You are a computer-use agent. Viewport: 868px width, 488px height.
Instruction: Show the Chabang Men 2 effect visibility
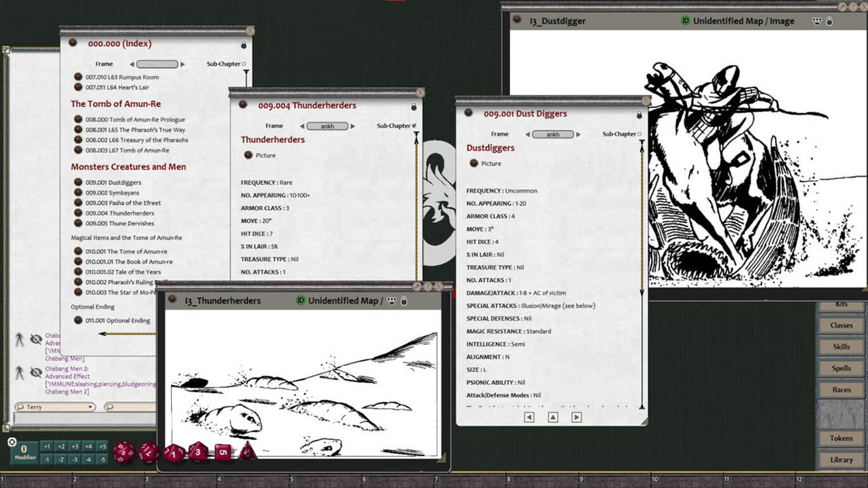tap(37, 371)
